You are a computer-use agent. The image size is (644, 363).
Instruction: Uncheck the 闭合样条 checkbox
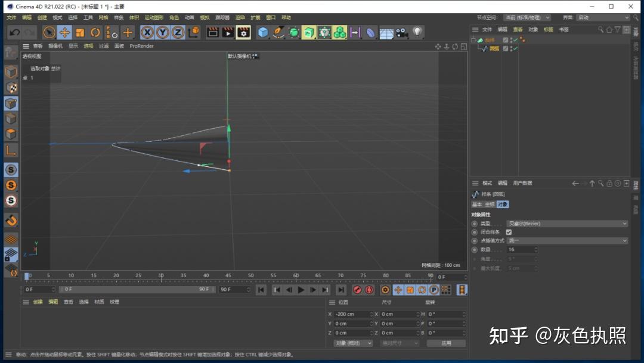[x=509, y=232]
